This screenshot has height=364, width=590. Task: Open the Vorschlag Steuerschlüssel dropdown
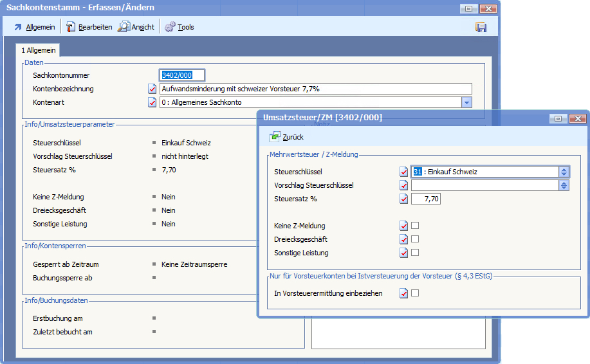pyautogui.click(x=564, y=185)
